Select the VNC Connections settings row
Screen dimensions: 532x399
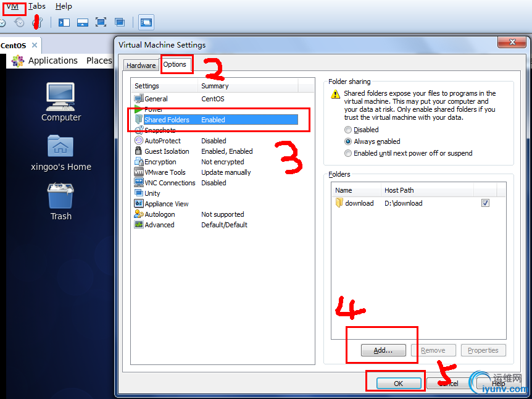pos(216,183)
